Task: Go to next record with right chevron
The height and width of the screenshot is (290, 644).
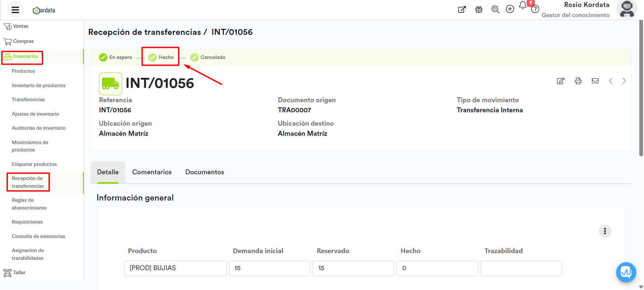Action: (x=624, y=81)
